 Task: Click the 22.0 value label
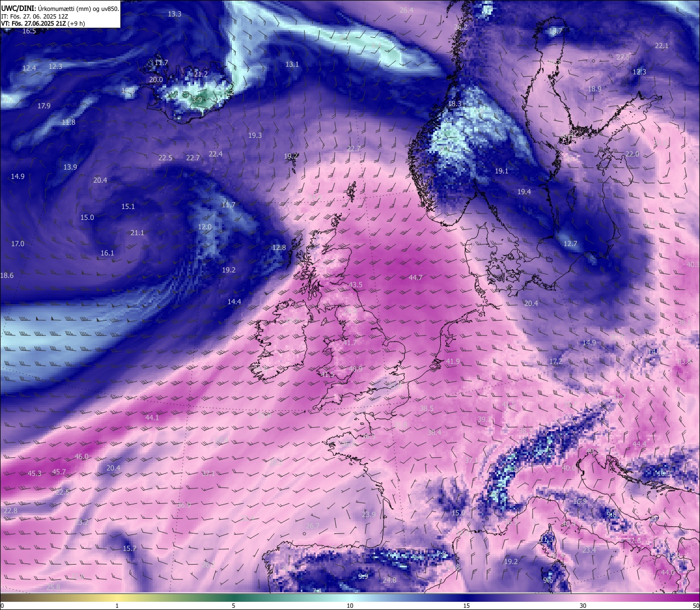coord(632,154)
